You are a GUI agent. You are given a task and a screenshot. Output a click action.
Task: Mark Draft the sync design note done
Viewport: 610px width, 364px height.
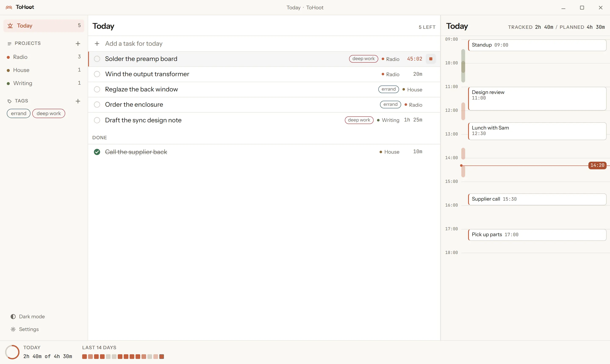(x=97, y=120)
